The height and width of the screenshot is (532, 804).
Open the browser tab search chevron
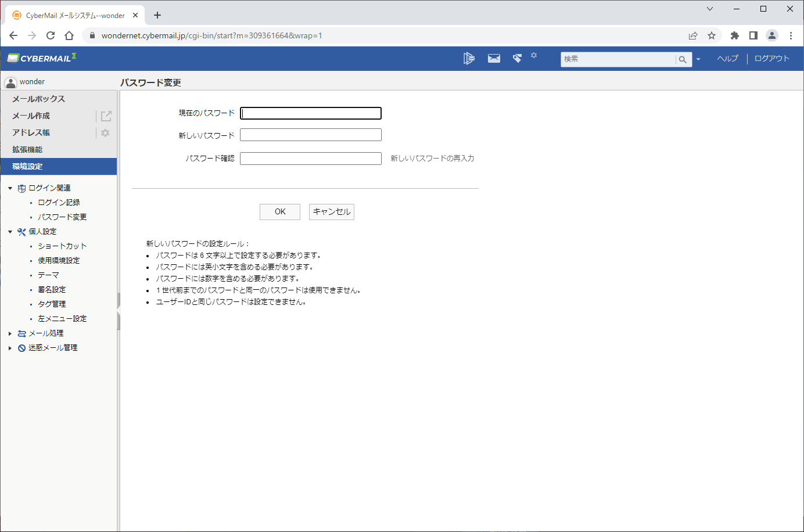(709, 9)
